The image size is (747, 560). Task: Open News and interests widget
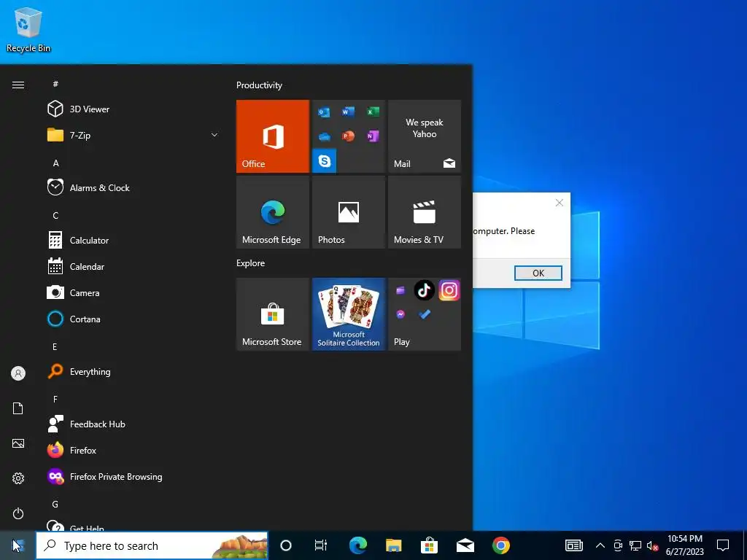[x=574, y=545]
